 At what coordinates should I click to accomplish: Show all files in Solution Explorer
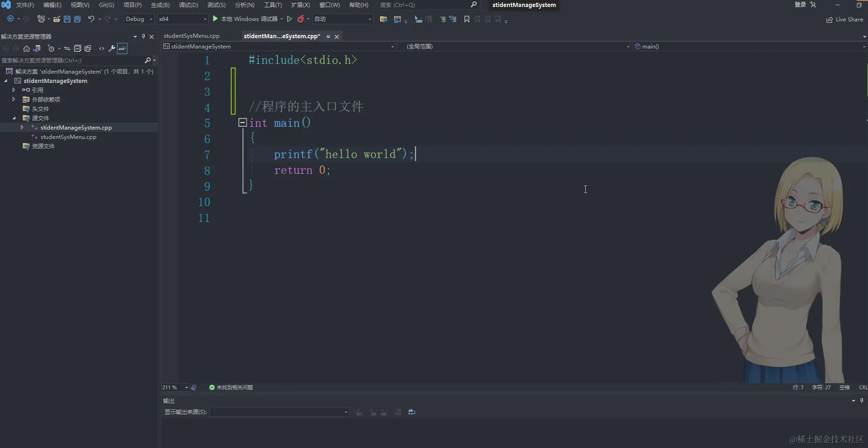88,48
